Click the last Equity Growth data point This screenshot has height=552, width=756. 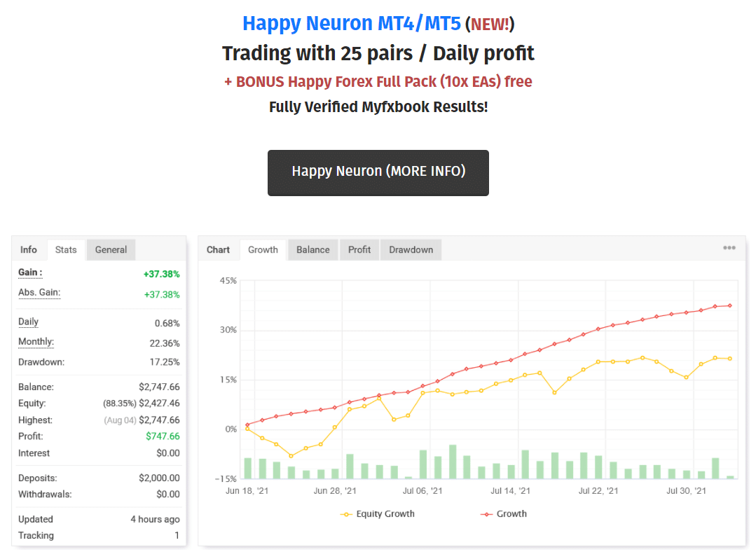pos(730,359)
